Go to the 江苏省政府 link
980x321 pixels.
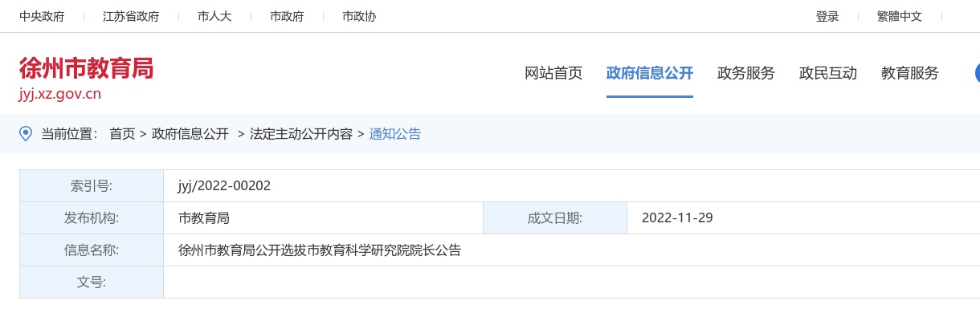click(131, 17)
